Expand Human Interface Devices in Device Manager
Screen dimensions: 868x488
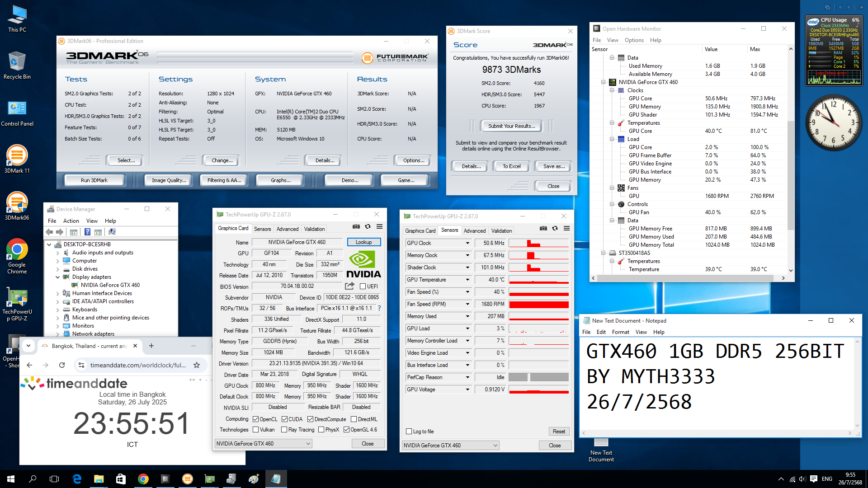click(57, 293)
